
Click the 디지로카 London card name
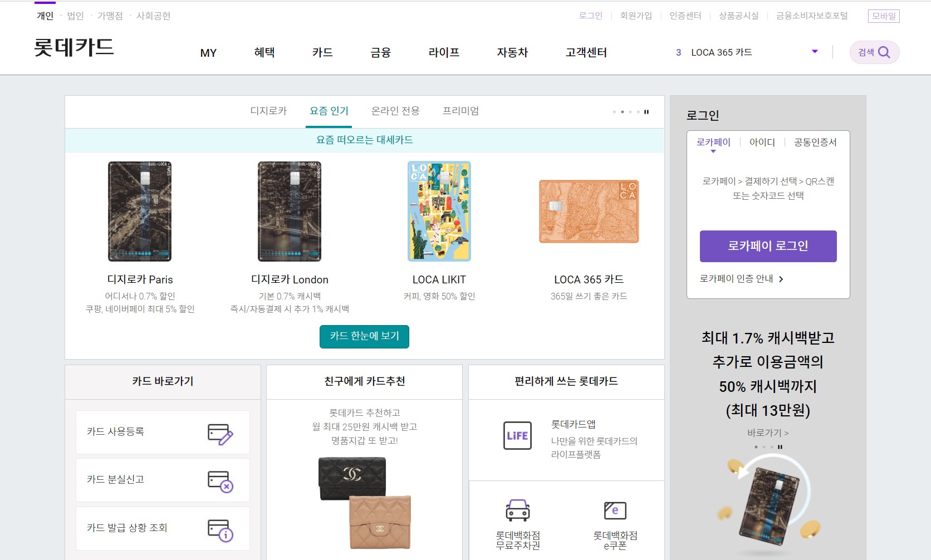pos(290,279)
